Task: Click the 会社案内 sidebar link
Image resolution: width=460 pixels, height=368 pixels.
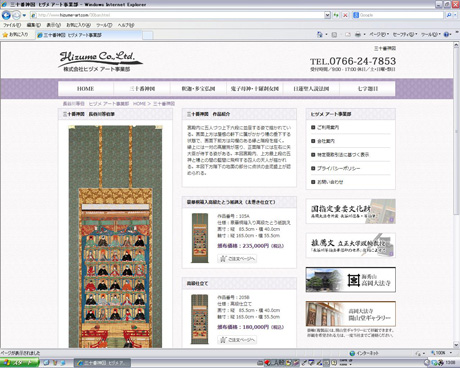Action: click(326, 141)
